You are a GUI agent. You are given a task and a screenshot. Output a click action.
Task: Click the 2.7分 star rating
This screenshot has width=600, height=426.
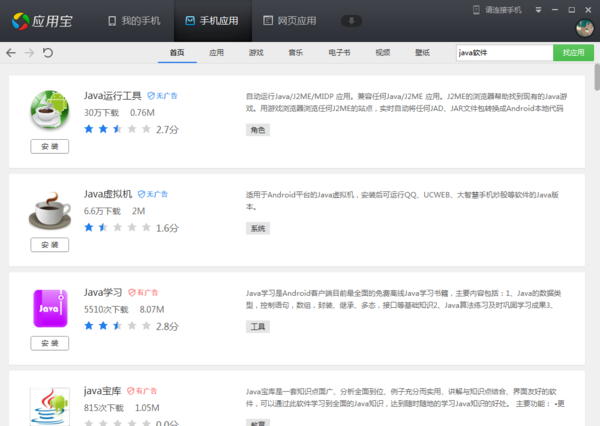(131, 129)
